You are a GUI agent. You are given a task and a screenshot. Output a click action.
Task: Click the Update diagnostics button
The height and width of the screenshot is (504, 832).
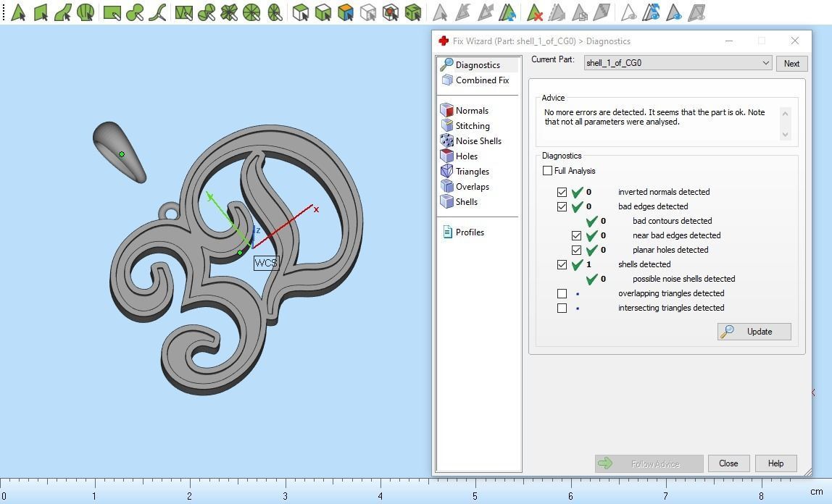pos(754,331)
